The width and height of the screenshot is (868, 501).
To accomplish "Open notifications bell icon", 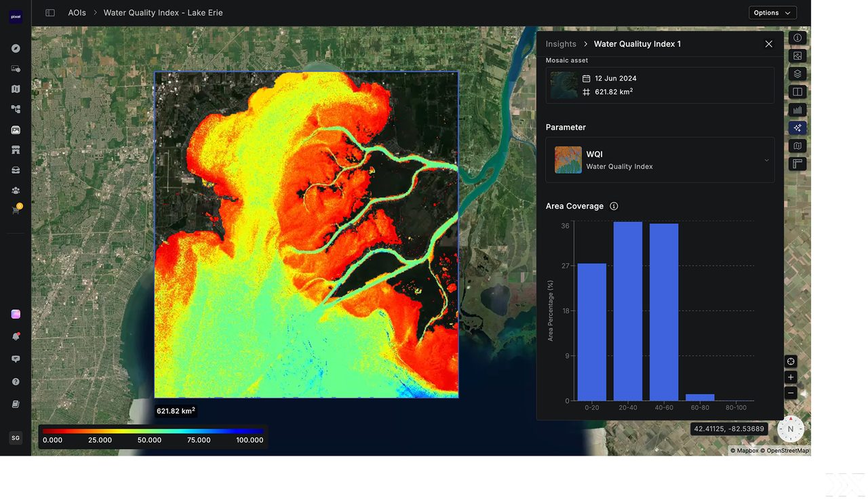I will pyautogui.click(x=16, y=336).
